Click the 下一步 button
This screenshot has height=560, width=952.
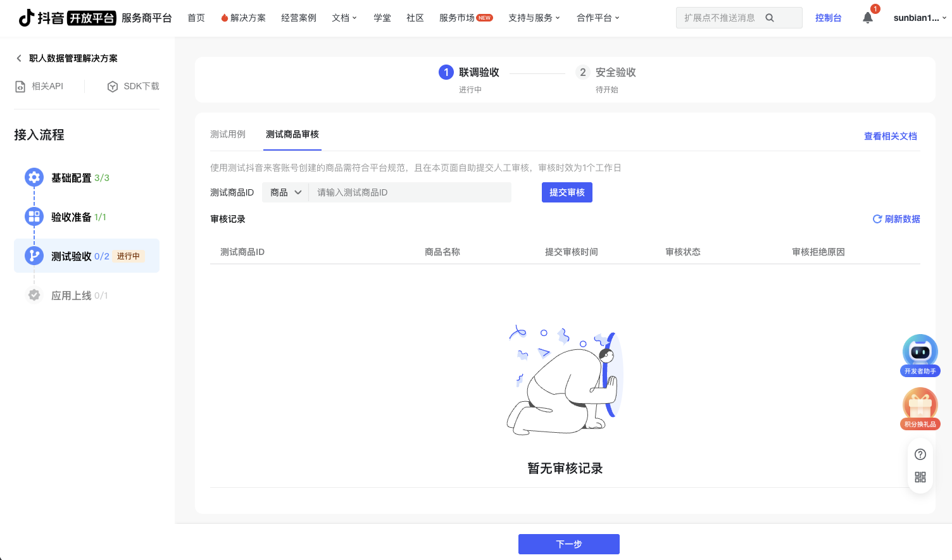[x=568, y=544]
